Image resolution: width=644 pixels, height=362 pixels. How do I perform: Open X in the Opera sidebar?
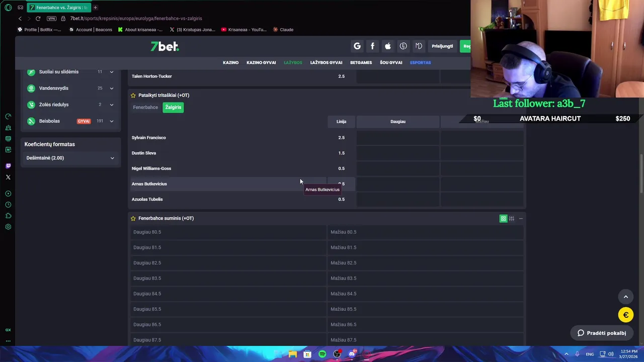8,177
